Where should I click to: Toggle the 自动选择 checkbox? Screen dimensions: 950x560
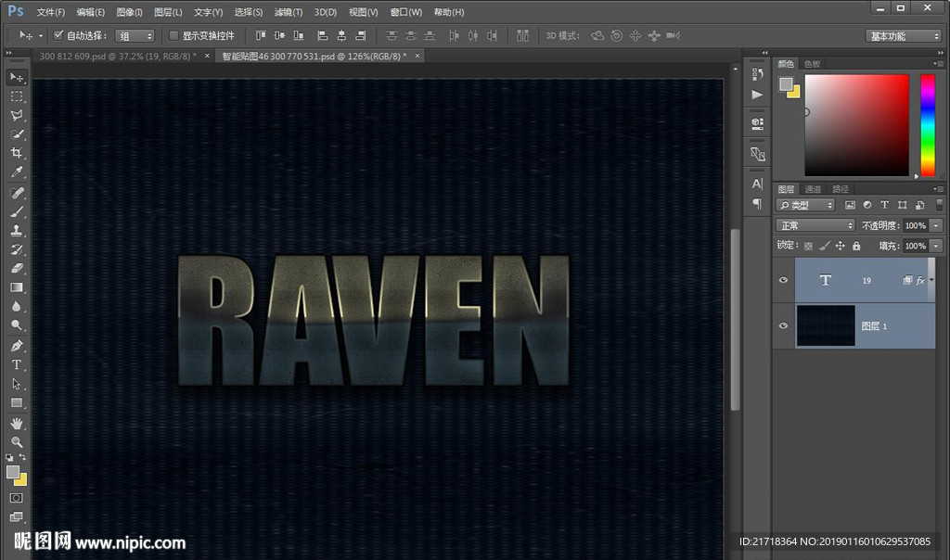(x=58, y=35)
